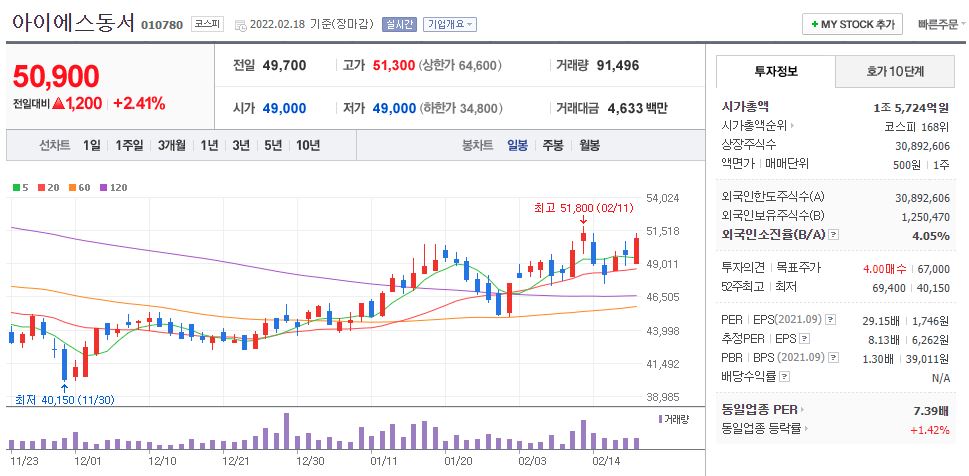Open help icon next to PER EPS(2021.09)
Viewport: 969px width, 476px height.
click(x=831, y=320)
